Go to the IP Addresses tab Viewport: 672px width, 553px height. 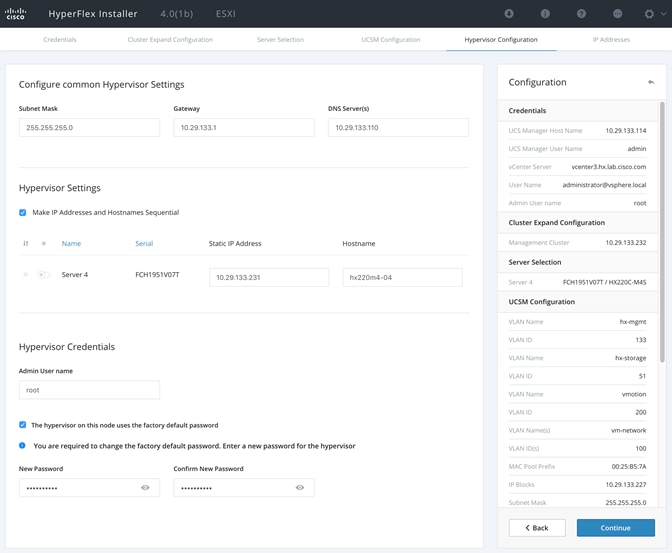click(611, 39)
